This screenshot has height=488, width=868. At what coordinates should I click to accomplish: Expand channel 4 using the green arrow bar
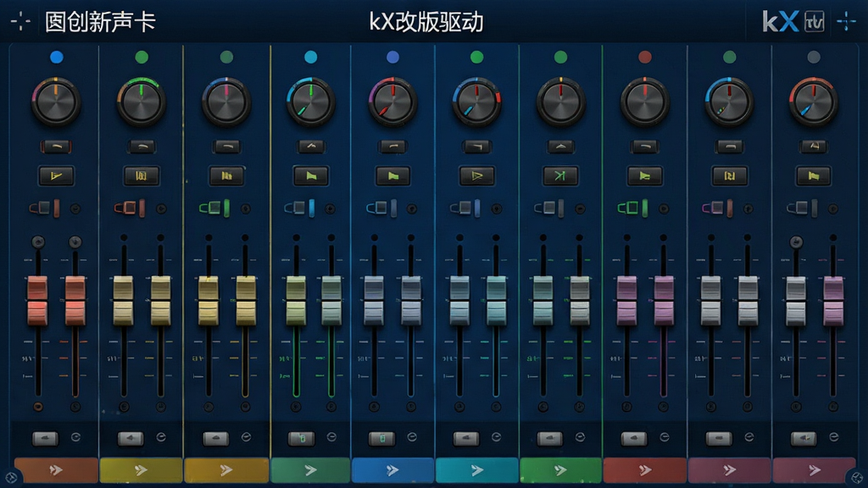point(310,470)
